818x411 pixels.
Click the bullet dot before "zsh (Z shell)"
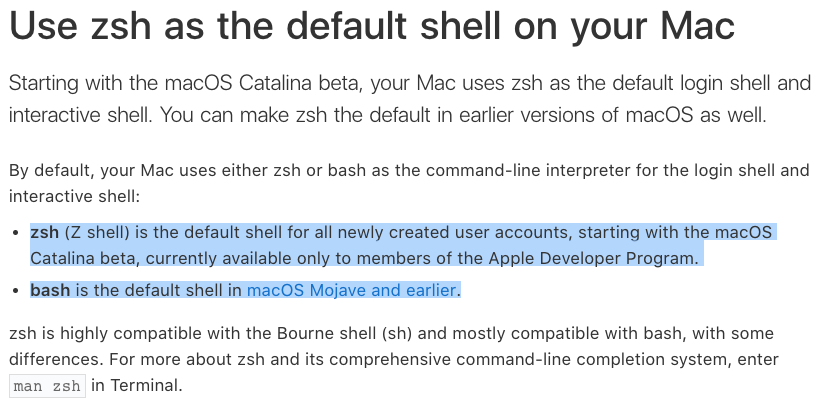click(x=17, y=234)
